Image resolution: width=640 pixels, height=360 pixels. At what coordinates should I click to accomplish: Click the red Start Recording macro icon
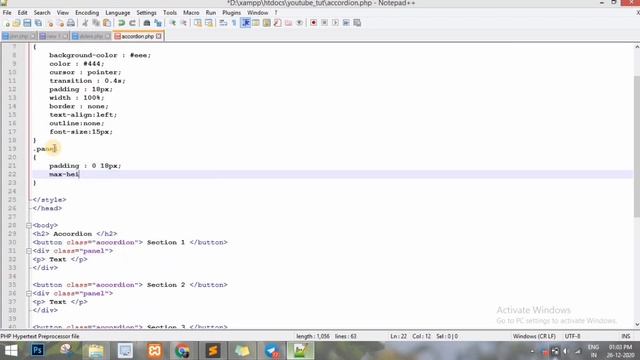[x=313, y=23]
